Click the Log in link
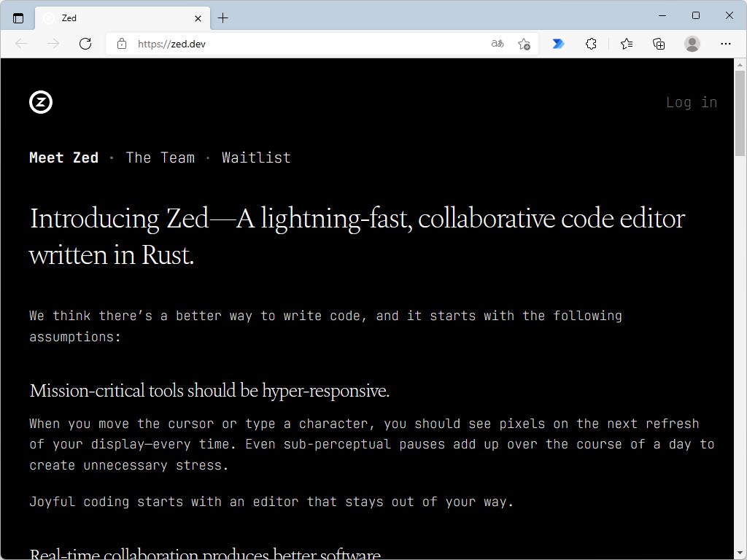Viewport: 747px width, 560px height. [x=691, y=102]
